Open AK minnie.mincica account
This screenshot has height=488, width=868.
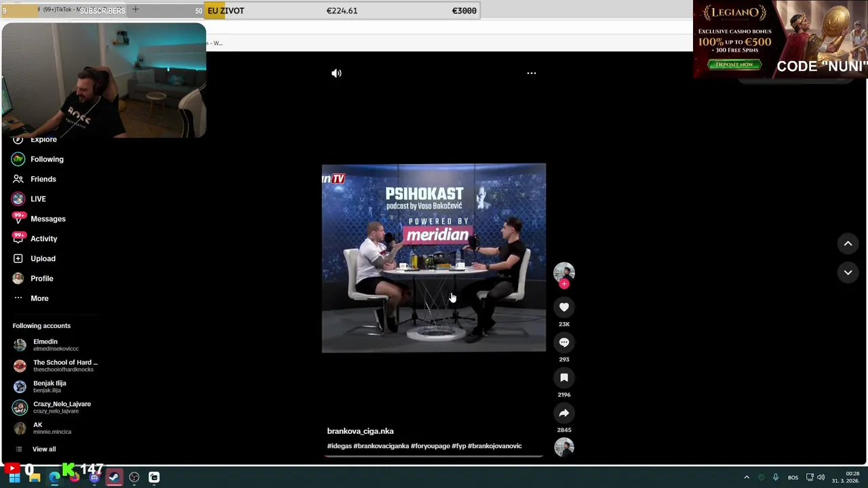(x=42, y=428)
